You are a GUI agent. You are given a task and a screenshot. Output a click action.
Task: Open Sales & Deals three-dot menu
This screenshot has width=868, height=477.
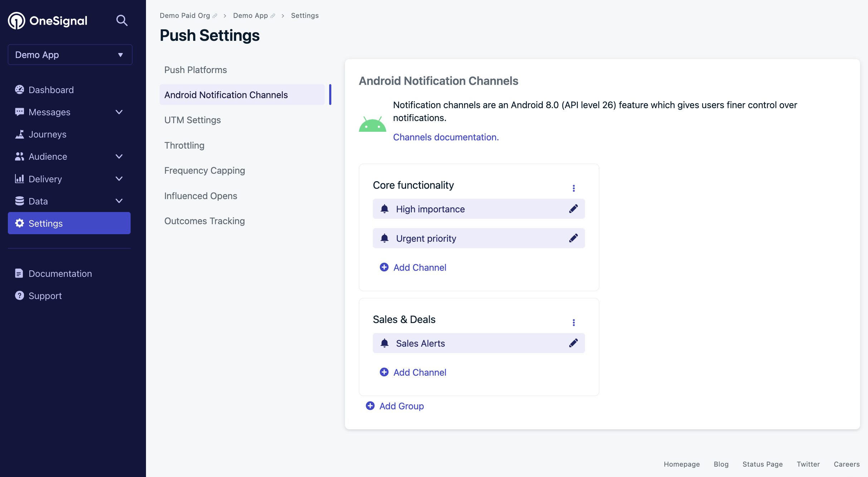click(x=574, y=322)
